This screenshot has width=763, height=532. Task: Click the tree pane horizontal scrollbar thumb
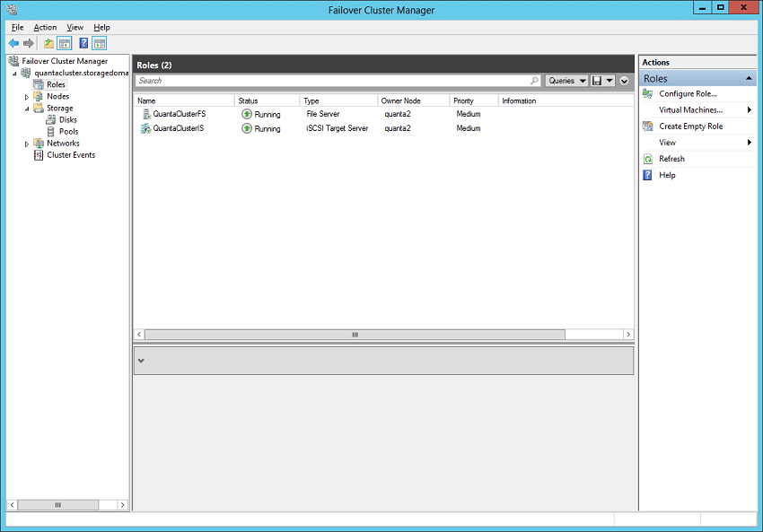tap(58, 505)
